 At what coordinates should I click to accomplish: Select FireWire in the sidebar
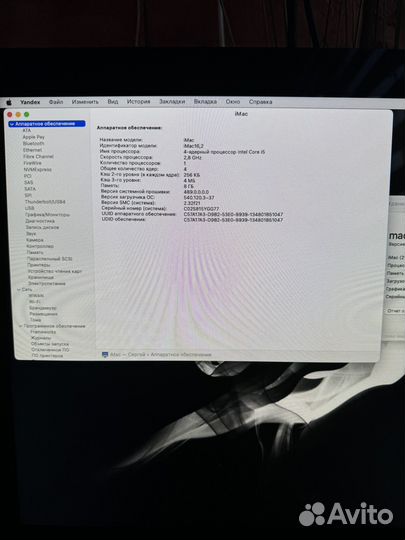click(x=32, y=163)
